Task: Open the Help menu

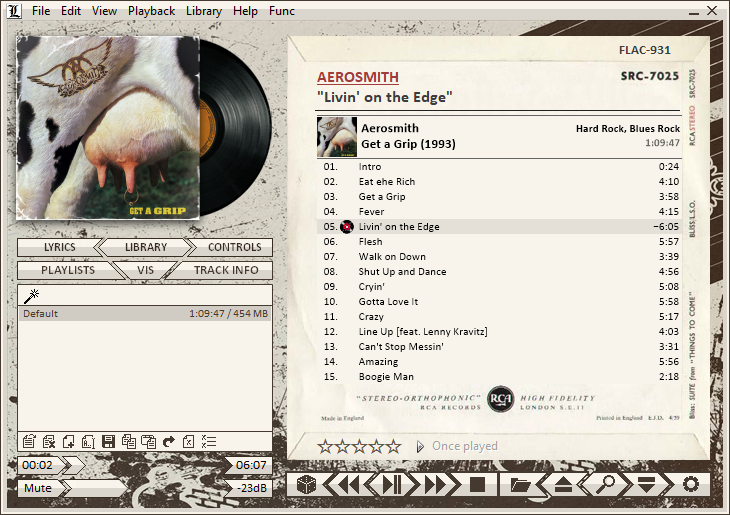Action: pos(245,11)
